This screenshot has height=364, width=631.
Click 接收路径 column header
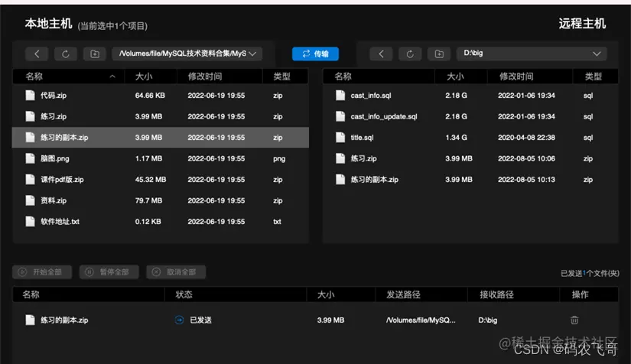[513, 294]
